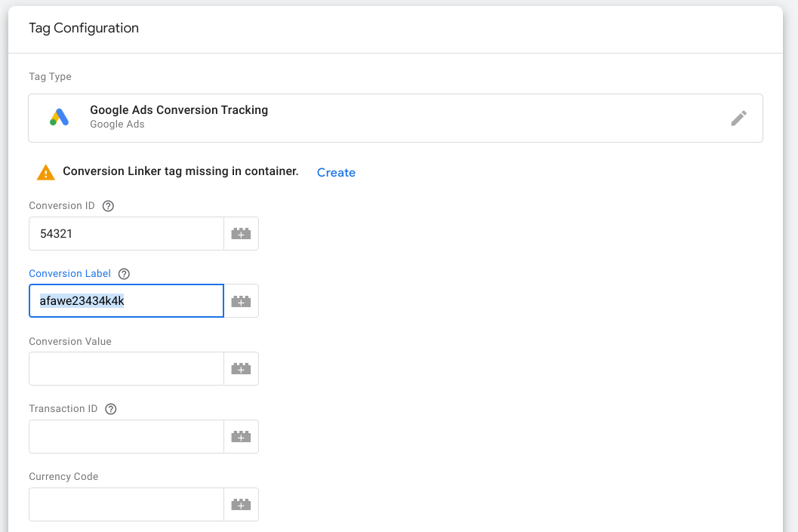Focus the Conversion ID field containing 54321
Viewport: 798px width, 532px height.
pos(126,233)
